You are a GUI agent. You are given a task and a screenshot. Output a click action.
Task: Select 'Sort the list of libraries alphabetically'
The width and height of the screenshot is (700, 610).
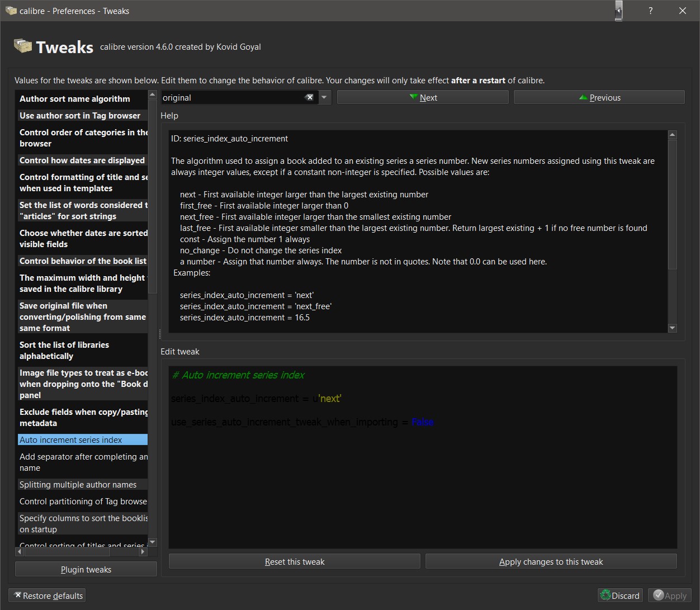tap(83, 351)
